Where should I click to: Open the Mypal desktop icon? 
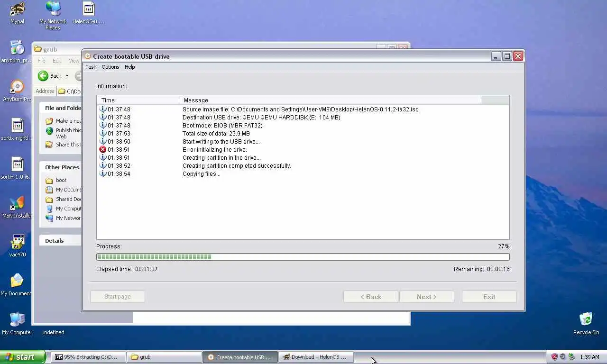pyautogui.click(x=17, y=13)
